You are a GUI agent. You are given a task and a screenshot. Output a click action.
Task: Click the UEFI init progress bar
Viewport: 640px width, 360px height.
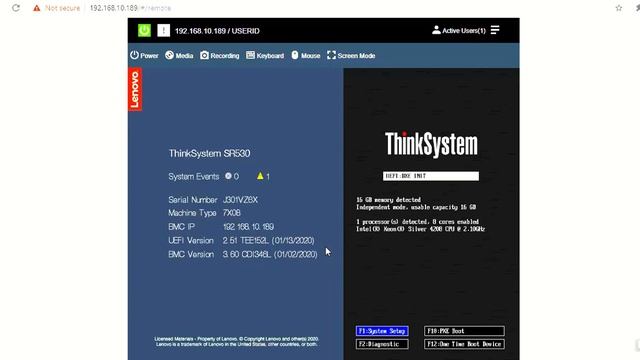(x=431, y=176)
